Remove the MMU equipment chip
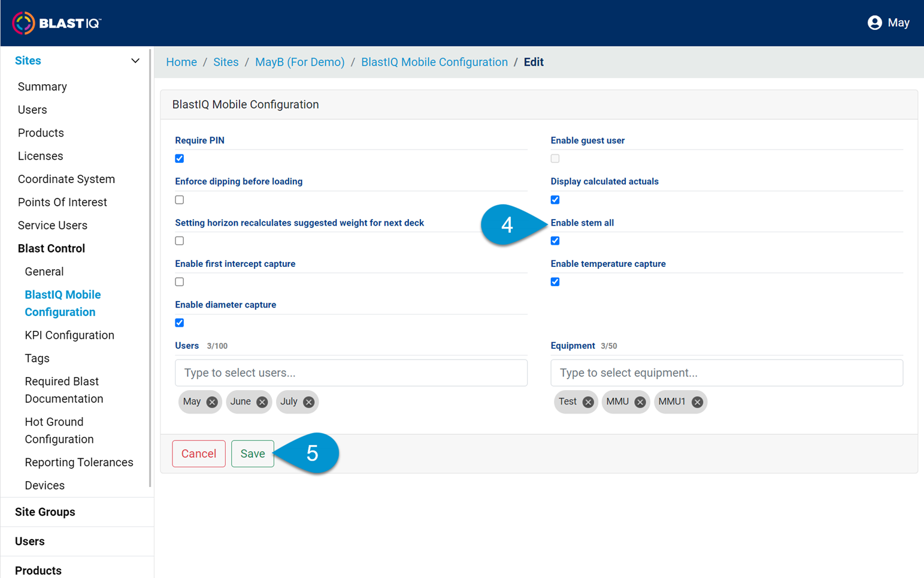The height and width of the screenshot is (578, 924). (x=640, y=402)
